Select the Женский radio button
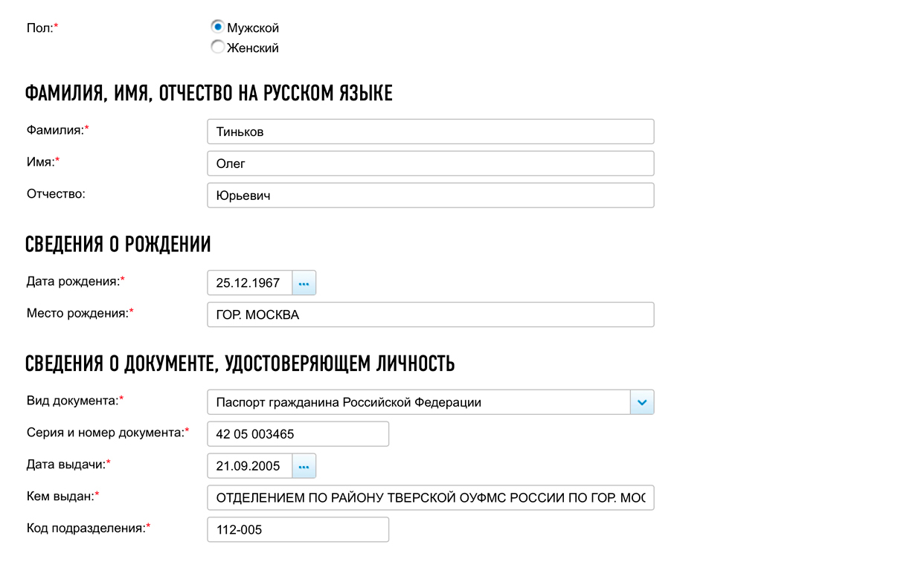This screenshot has height=562, width=924. point(218,48)
